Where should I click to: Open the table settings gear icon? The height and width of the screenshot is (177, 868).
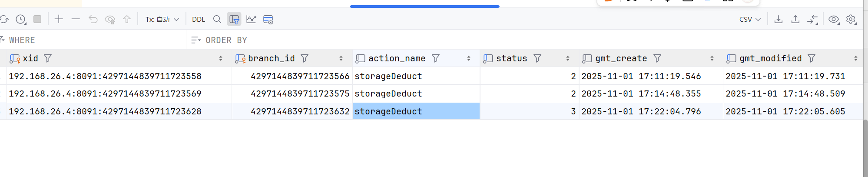tap(851, 19)
